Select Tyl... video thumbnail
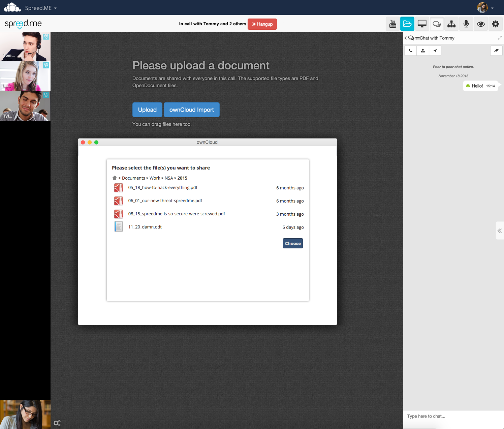Viewport: 504px width, 429px height. (25, 106)
